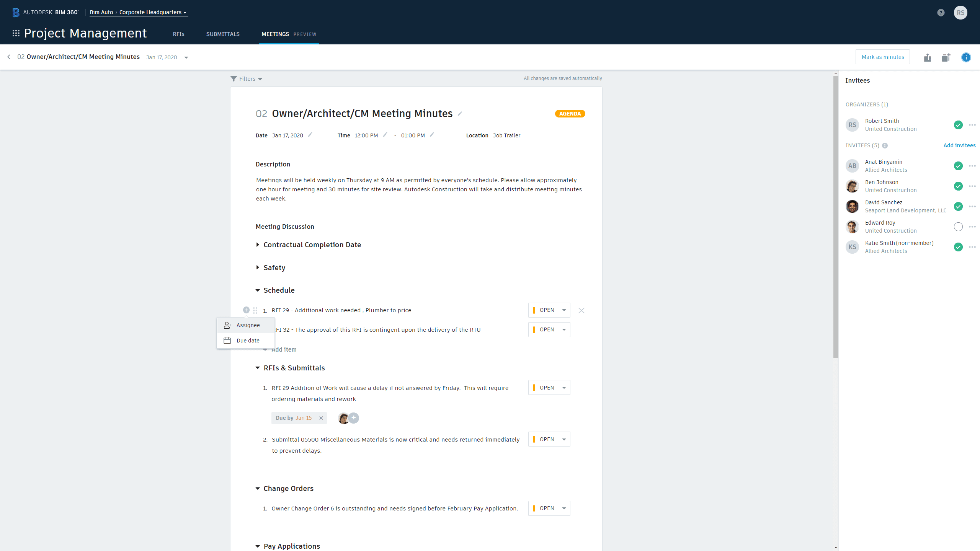Click the filter icon to filter items
The height and width of the screenshot is (551, 980).
(234, 79)
